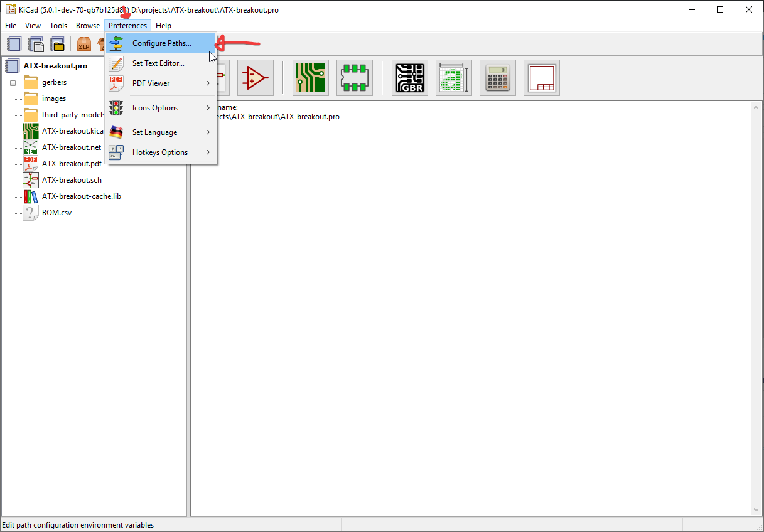764x532 pixels.
Task: Expand the Hotkeys Options submenu
Action: coord(161,152)
